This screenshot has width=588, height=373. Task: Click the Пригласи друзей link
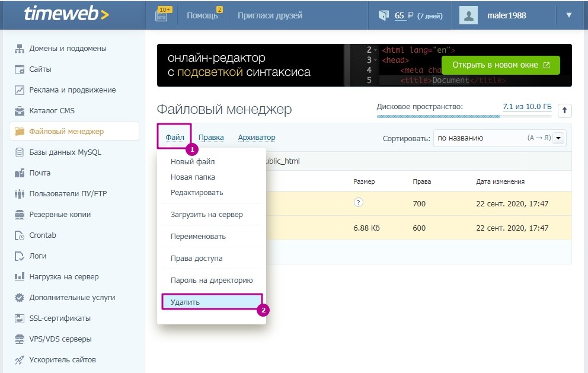click(270, 16)
